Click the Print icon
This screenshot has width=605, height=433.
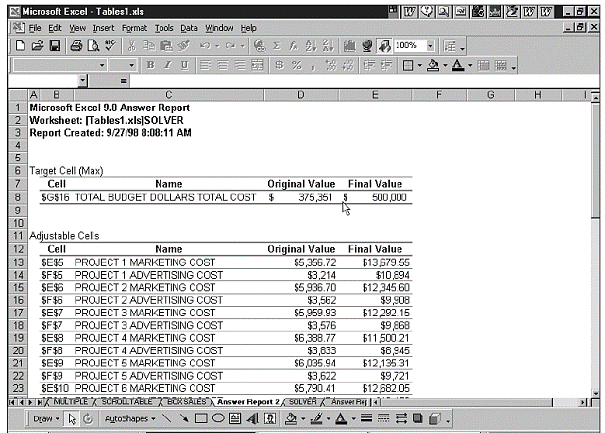(x=76, y=46)
